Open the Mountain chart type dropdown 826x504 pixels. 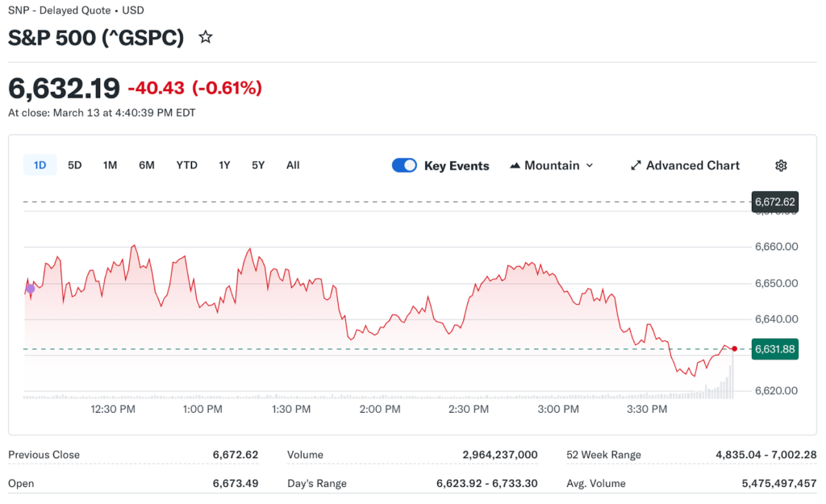(x=552, y=165)
